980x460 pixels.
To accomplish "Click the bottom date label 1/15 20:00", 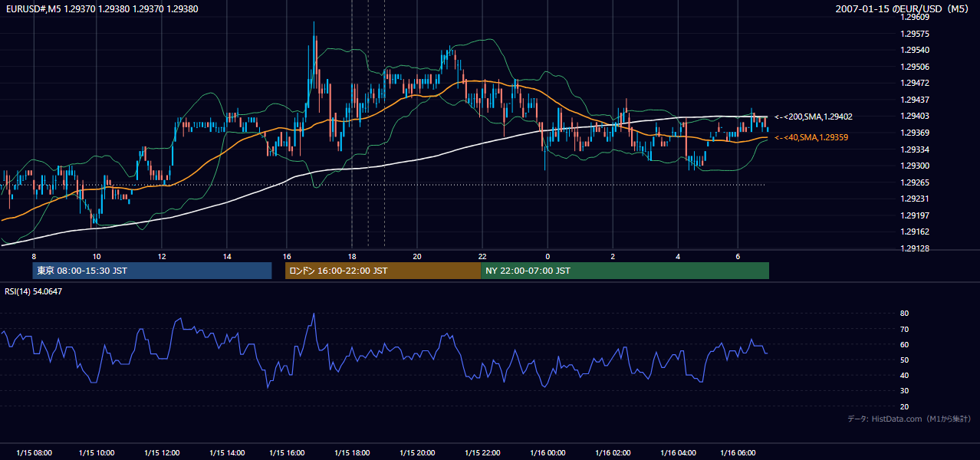I will tap(417, 453).
